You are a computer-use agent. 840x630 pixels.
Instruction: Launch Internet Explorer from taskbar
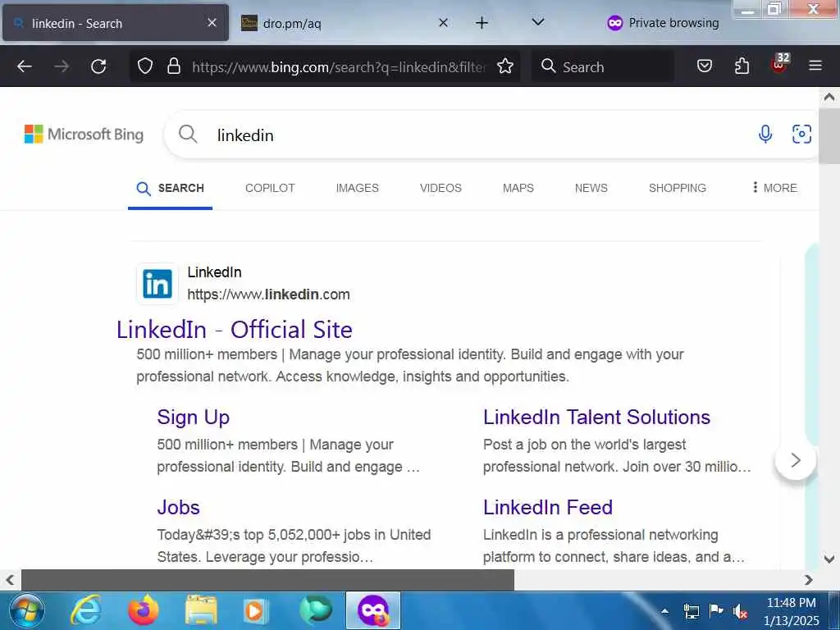point(86,610)
